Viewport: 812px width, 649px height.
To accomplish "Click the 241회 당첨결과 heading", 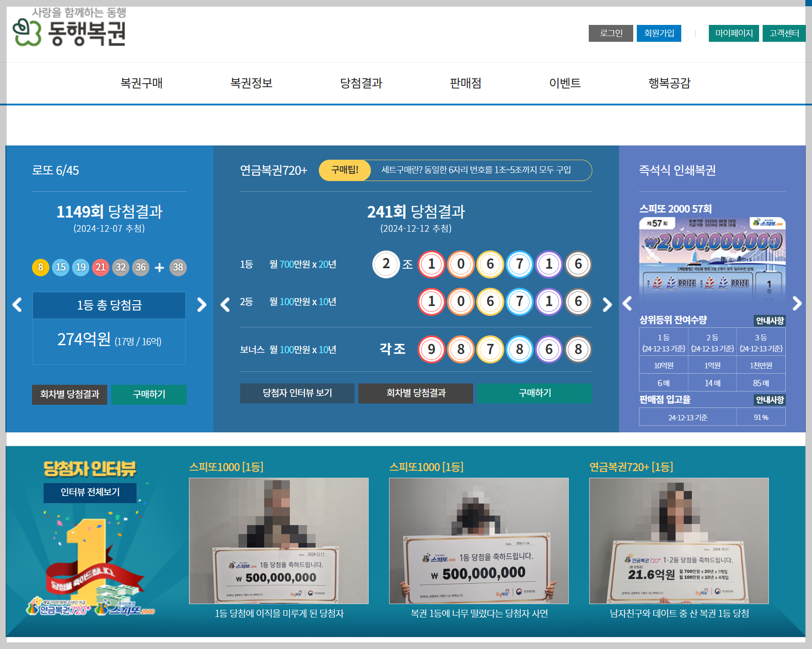I will 416,212.
